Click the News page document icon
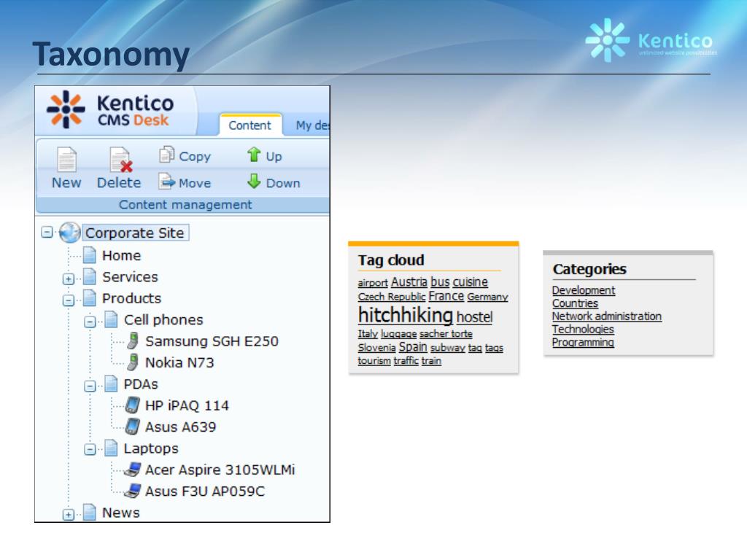Screen dimensions: 747x560 tap(90, 512)
